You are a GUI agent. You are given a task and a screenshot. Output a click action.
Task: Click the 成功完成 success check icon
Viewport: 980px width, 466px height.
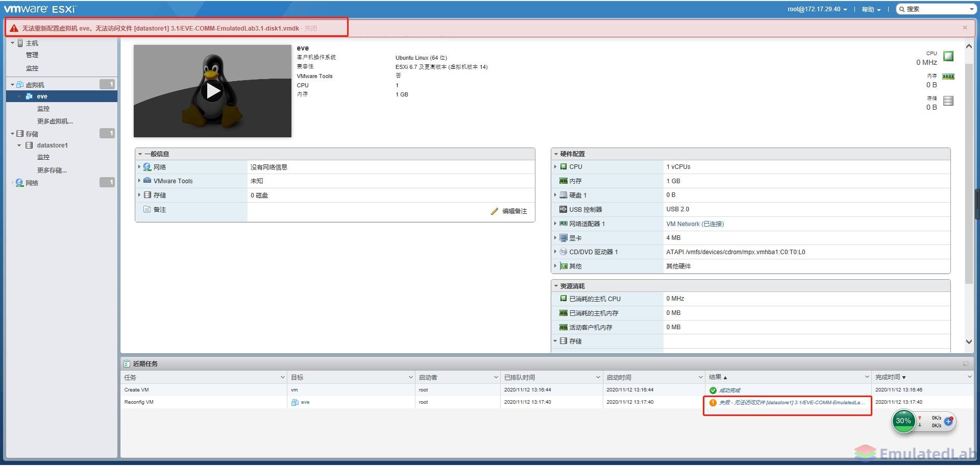pos(713,390)
